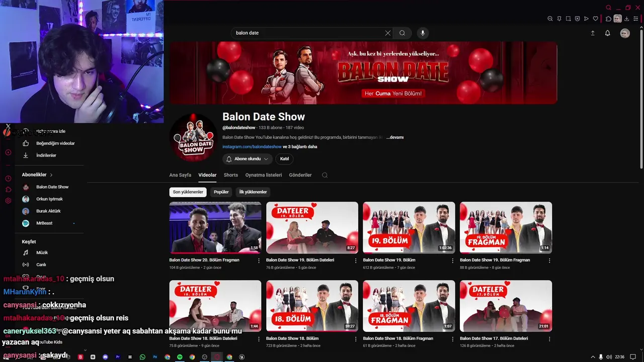
Task: Open browser downloads icon
Action: 626,19
